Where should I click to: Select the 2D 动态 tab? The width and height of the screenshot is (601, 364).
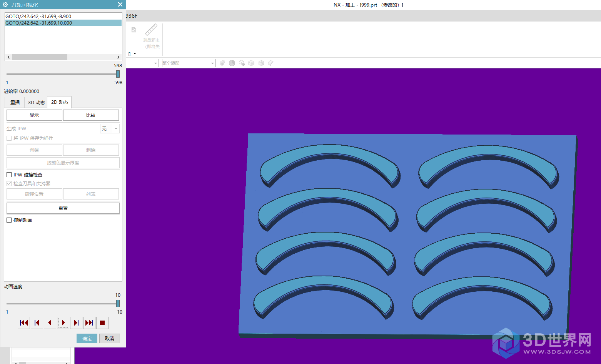click(x=60, y=102)
